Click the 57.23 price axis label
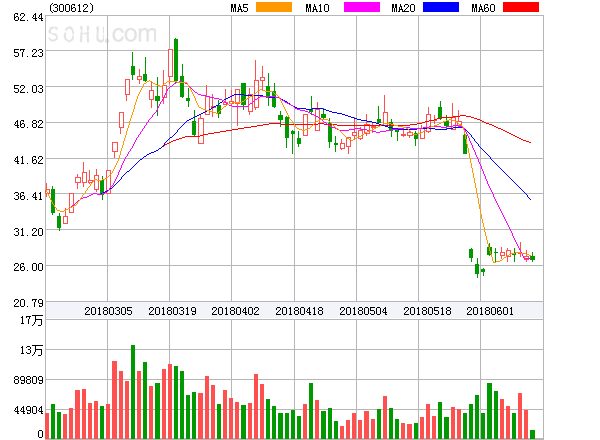This screenshot has width=600, height=440. pos(28,53)
